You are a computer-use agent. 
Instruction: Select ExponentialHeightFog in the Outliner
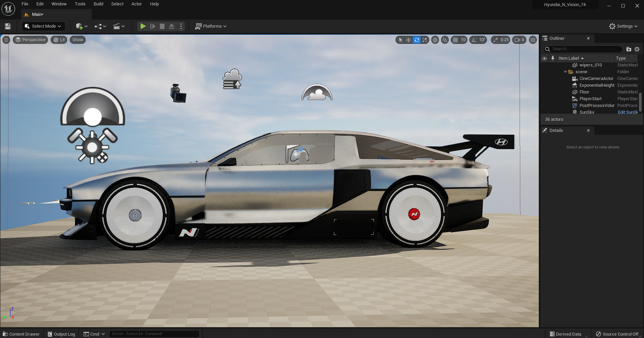point(597,85)
